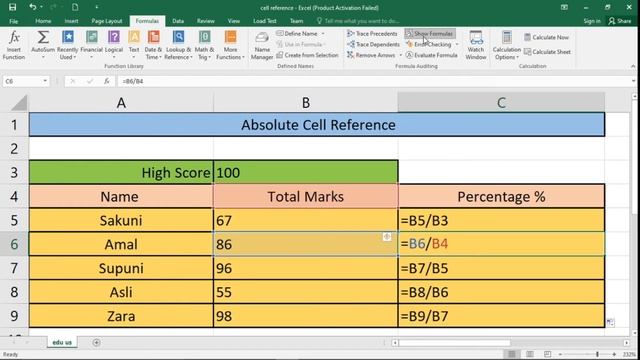Screen dimensions: 640x360
Task: Open Text functions library
Action: tap(134, 45)
